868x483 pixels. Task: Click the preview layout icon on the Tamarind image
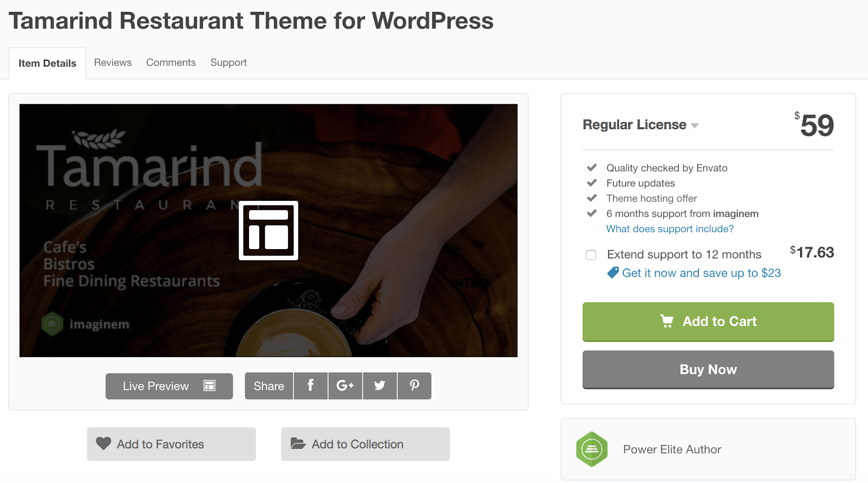point(269,231)
